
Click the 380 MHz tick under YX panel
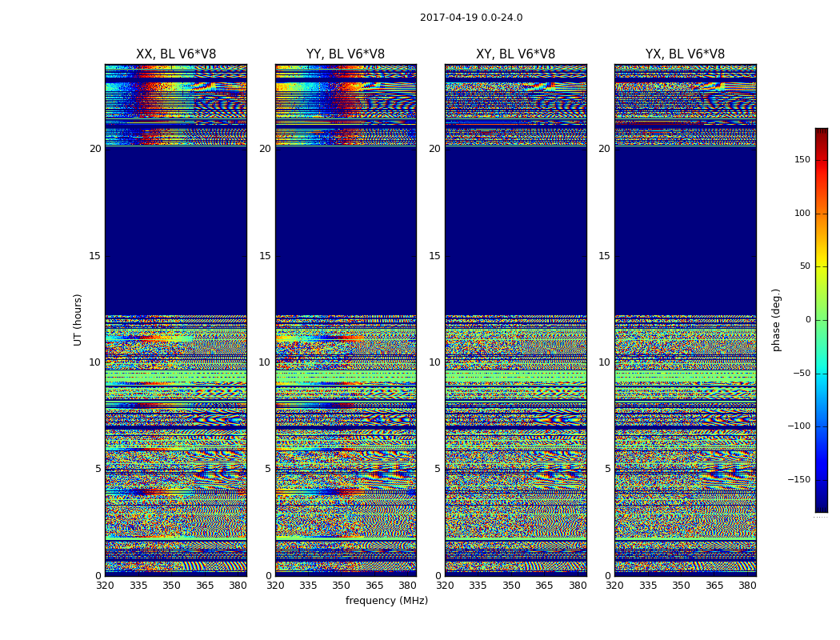747,586
